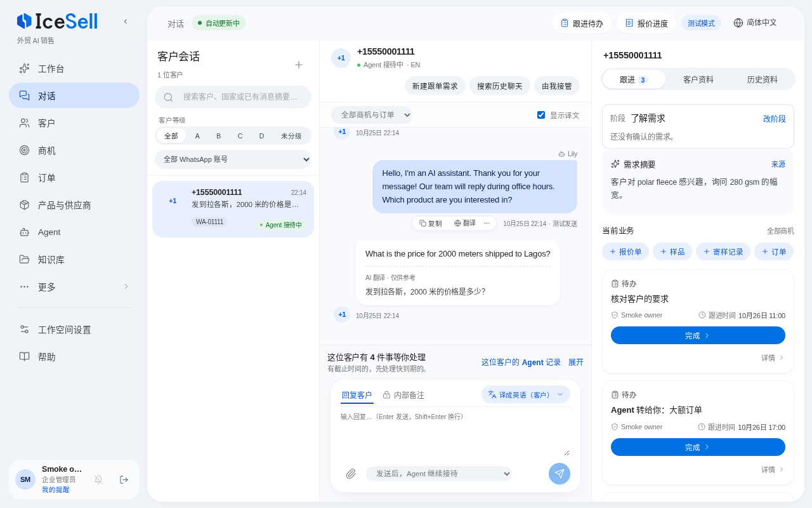Copy the AI assistant message (复制)
The width and height of the screenshot is (812, 508).
coord(431,224)
